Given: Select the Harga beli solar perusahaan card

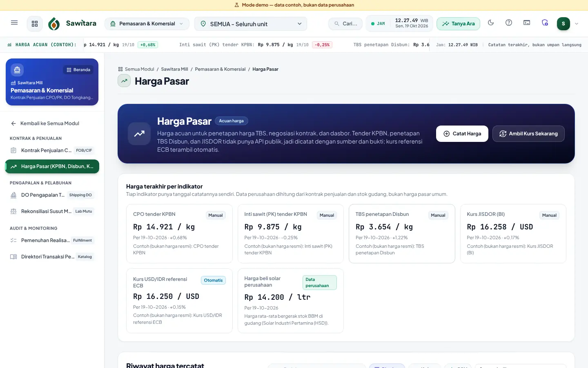Looking at the screenshot, I should (291, 301).
